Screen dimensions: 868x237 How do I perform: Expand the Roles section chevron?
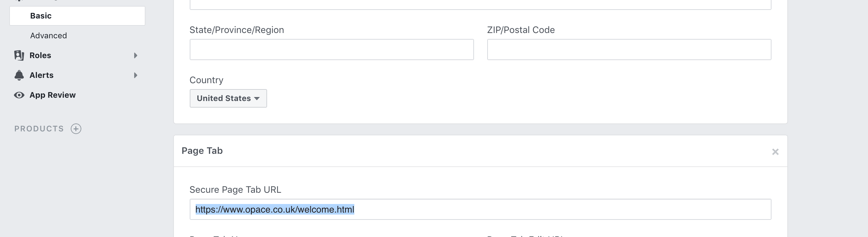click(x=136, y=55)
